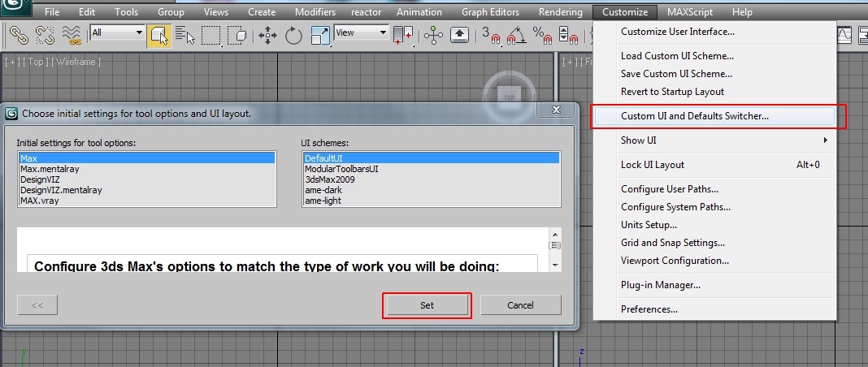Choose Load Custom UI Scheme entry
Image resolution: width=868 pixels, height=367 pixels.
point(714,56)
